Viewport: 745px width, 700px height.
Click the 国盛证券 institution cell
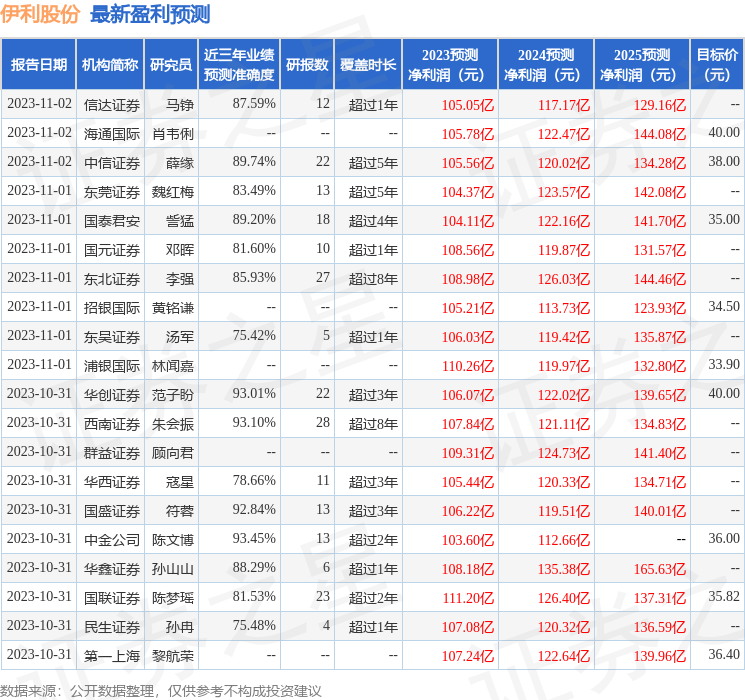(x=112, y=510)
